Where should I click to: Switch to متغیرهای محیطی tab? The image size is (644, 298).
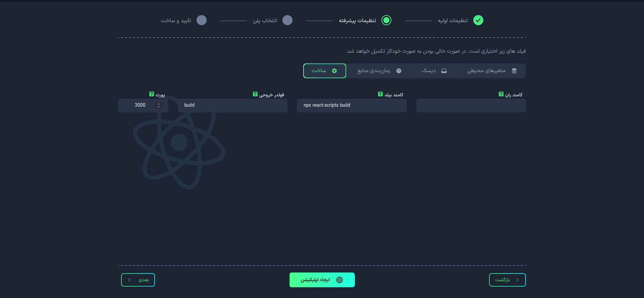492,71
